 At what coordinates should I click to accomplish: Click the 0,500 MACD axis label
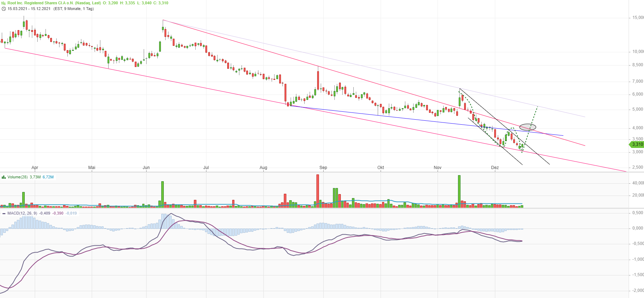(x=638, y=213)
